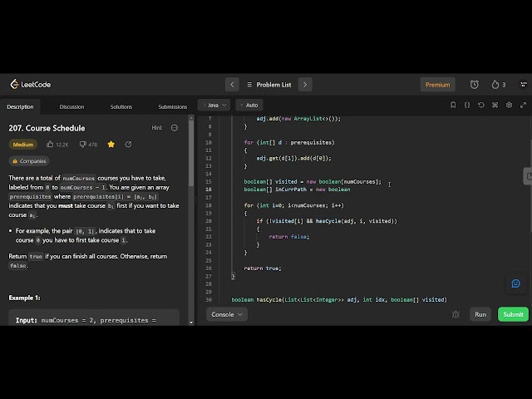Screen dimensions: 532x399
Task: Switch to the Submissions tab
Action: (x=172, y=107)
